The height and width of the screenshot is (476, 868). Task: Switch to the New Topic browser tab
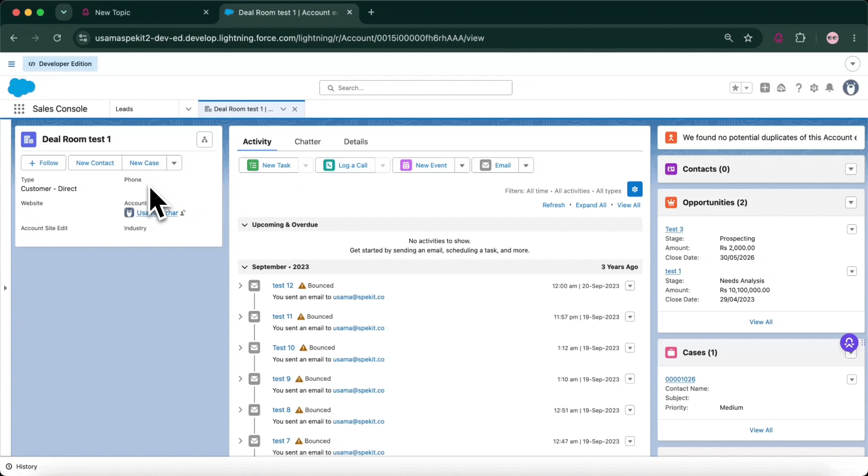(x=145, y=12)
